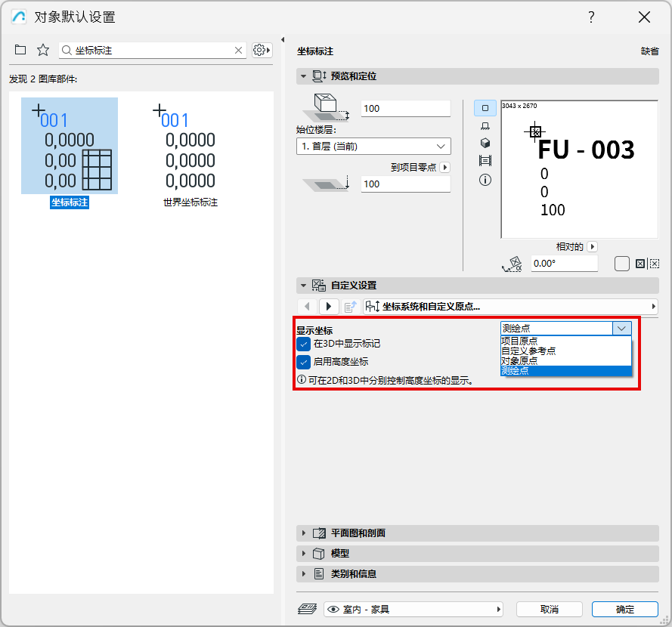
Task: Click the elevation-to-home-story icon
Action: pyautogui.click(x=326, y=107)
